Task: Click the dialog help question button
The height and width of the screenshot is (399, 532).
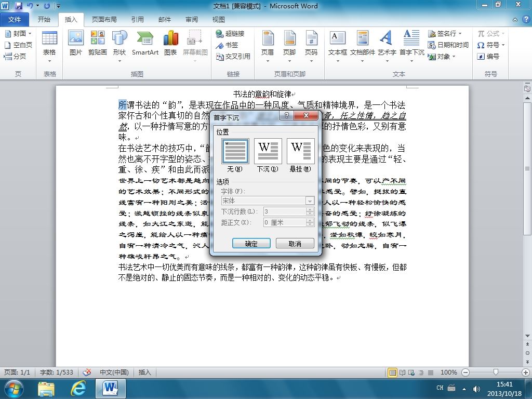Action: point(287,115)
